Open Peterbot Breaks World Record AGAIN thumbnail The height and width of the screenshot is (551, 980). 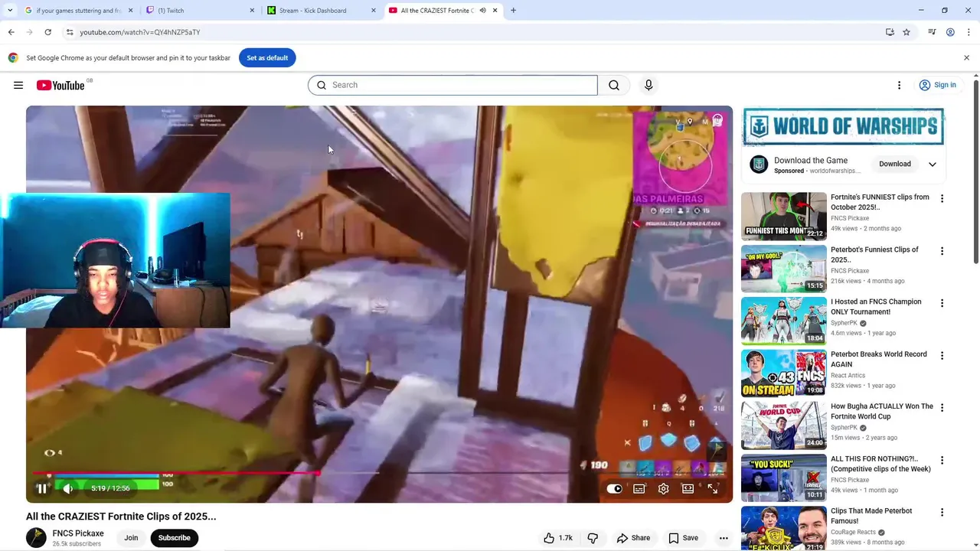tap(783, 373)
